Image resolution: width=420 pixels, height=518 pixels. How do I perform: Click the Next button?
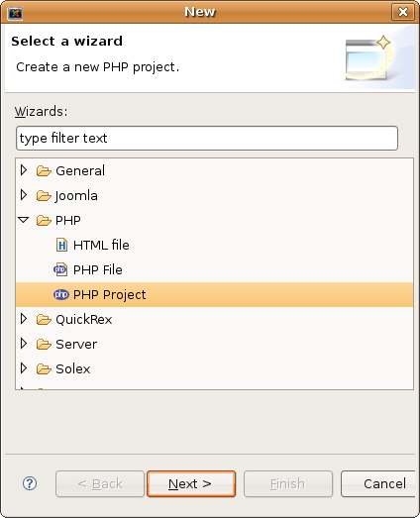coord(191,483)
